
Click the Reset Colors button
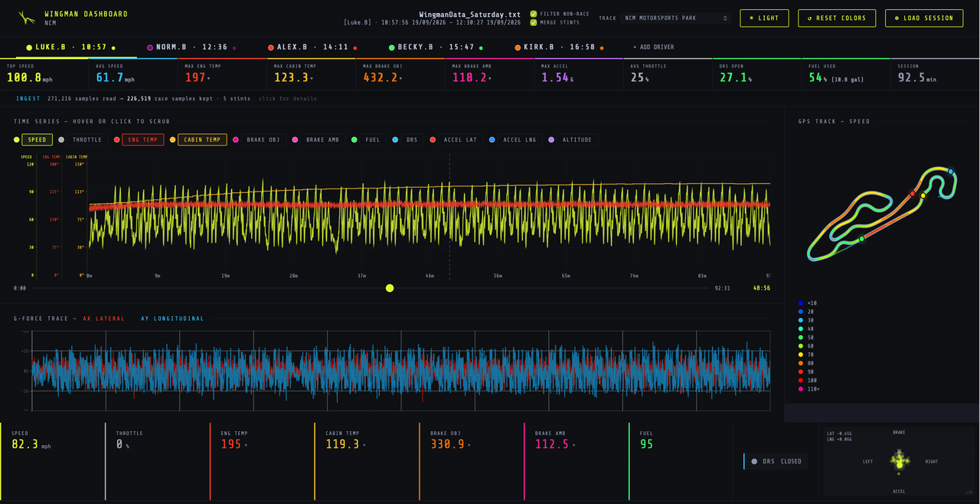[x=837, y=18]
